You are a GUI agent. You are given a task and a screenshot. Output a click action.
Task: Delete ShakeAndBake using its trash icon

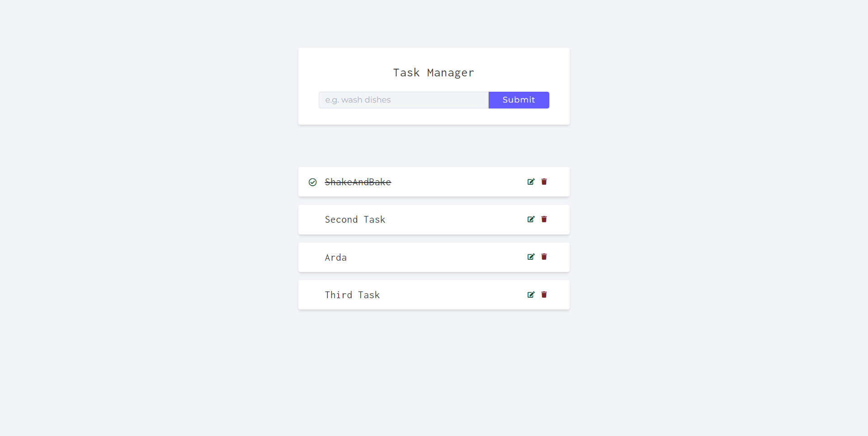pyautogui.click(x=544, y=182)
